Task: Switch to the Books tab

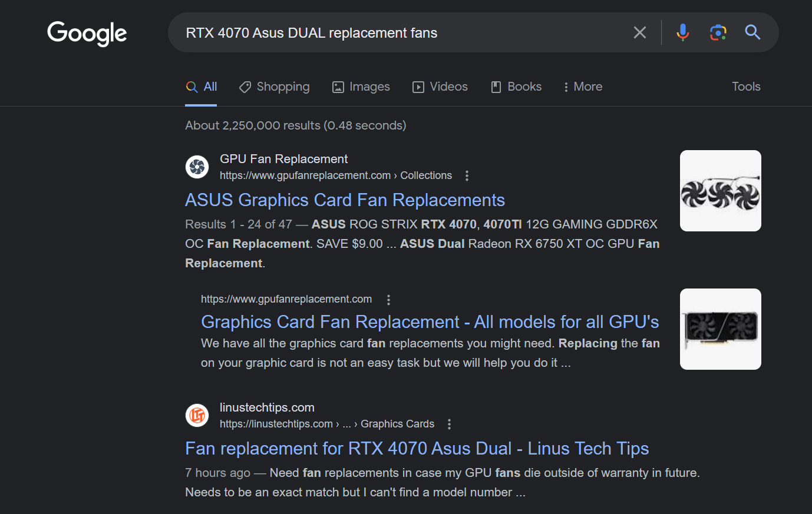Action: click(x=516, y=87)
